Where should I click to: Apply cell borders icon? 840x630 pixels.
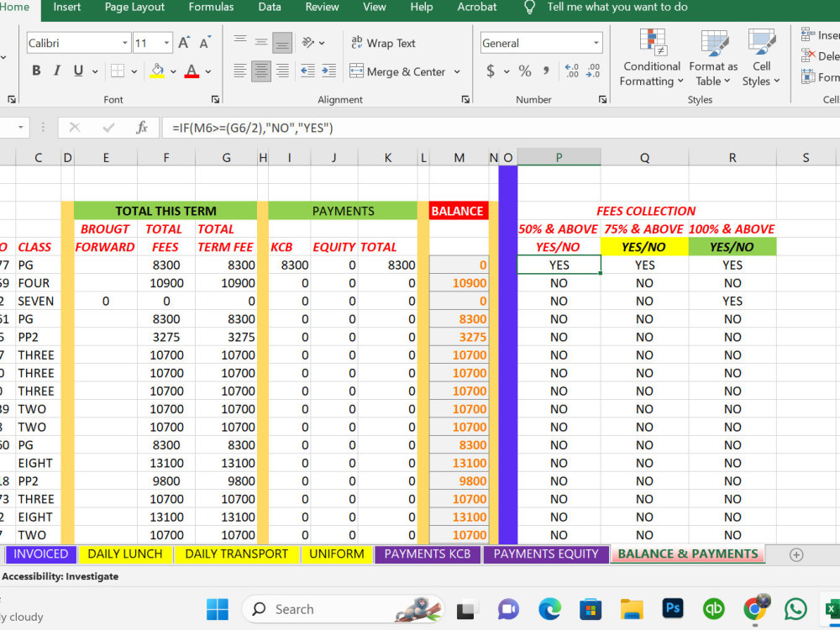click(x=118, y=71)
